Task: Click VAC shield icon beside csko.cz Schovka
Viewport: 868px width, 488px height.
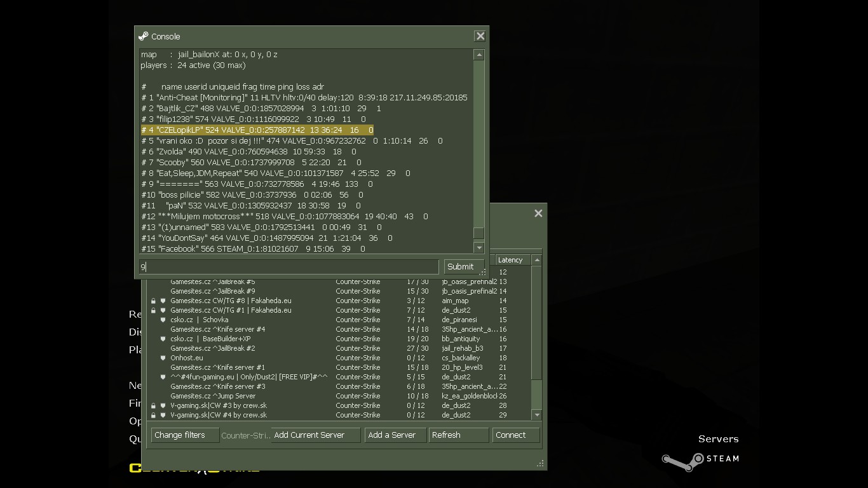Action: [x=163, y=320]
